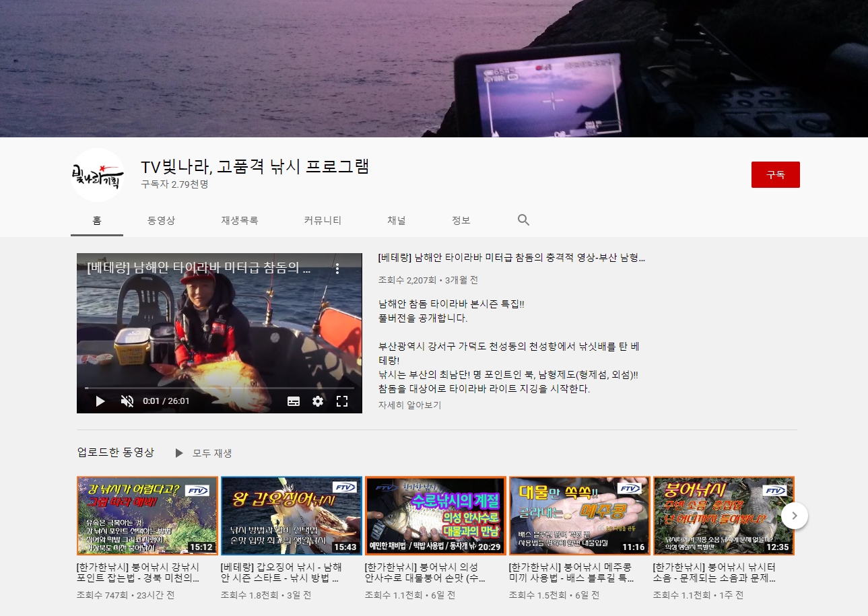Viewport: 868px width, 616px height.
Task: Go to the 커뮤니티 tab
Action: pos(323,220)
